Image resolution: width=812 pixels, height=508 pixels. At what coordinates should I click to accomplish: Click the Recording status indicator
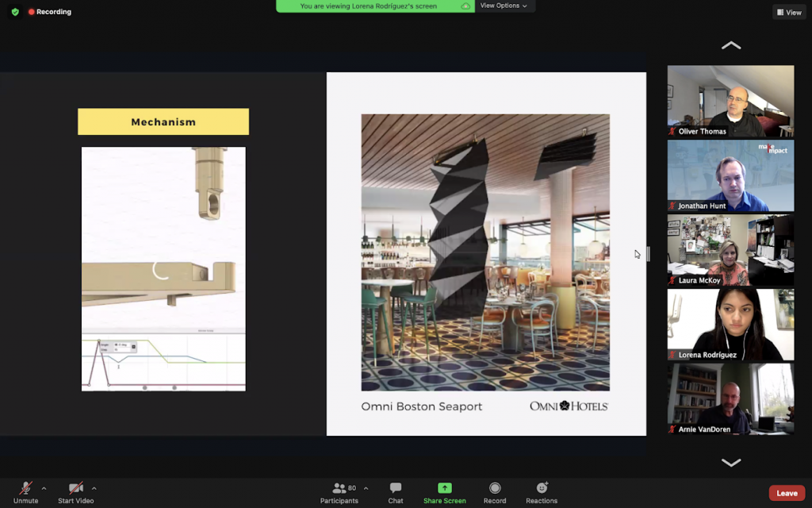pyautogui.click(x=49, y=12)
